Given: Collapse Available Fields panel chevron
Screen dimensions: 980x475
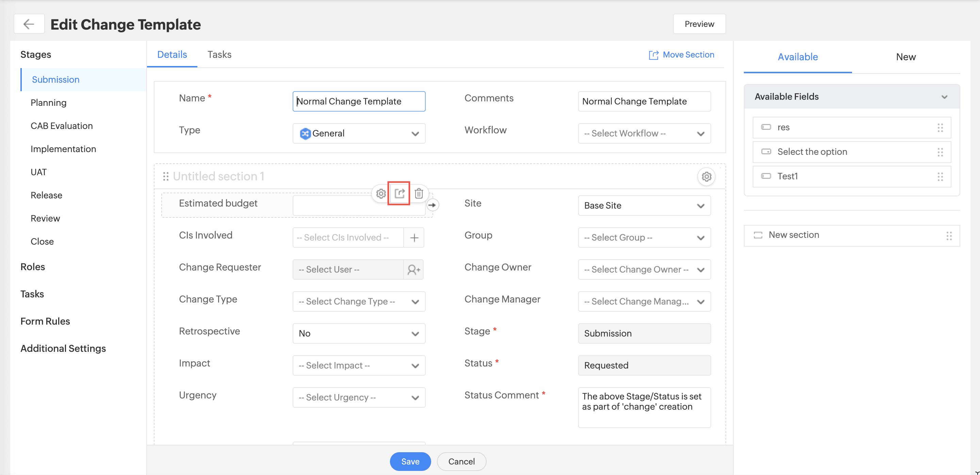Looking at the screenshot, I should tap(944, 97).
